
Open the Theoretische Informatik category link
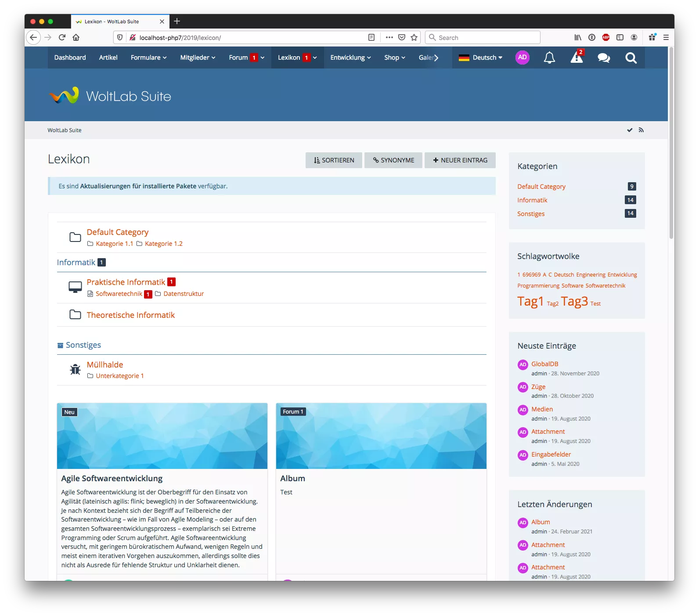[x=130, y=315]
